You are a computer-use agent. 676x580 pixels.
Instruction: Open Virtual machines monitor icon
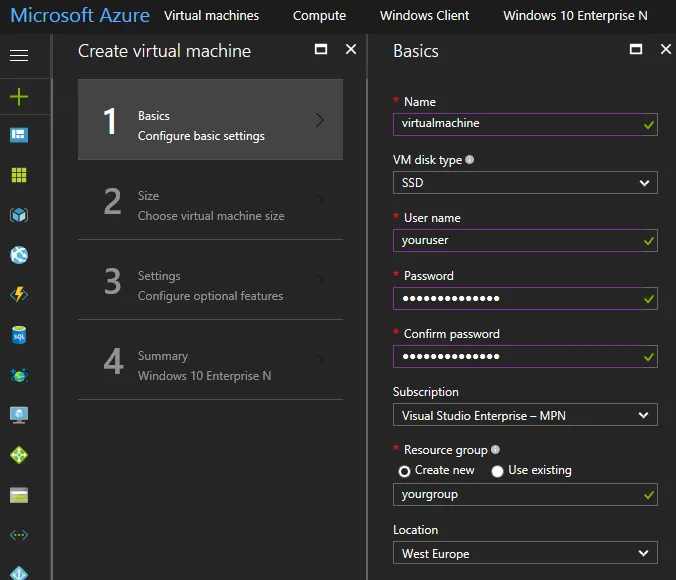point(19,415)
